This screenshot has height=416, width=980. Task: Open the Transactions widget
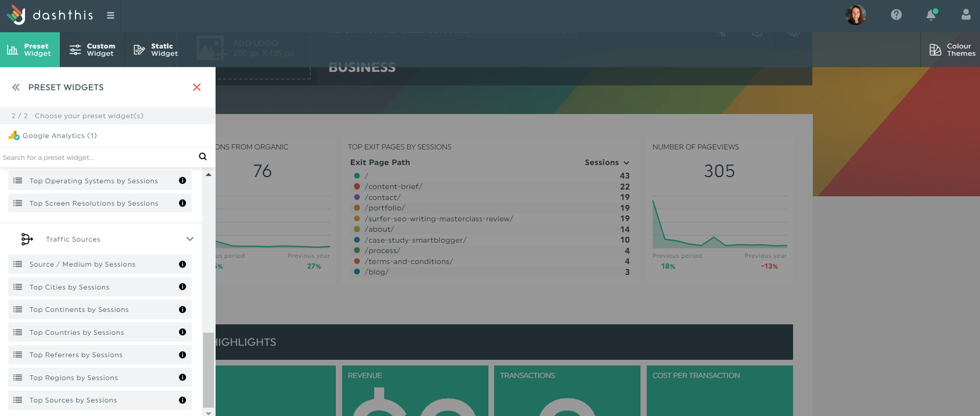[567, 390]
